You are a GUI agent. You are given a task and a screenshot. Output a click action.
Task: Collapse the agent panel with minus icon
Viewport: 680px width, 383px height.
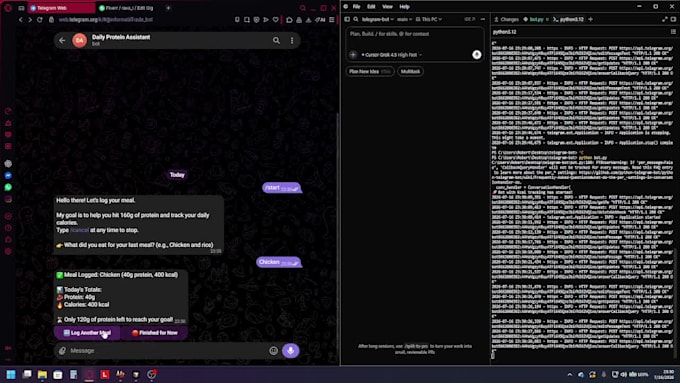pyautogui.click(x=483, y=19)
